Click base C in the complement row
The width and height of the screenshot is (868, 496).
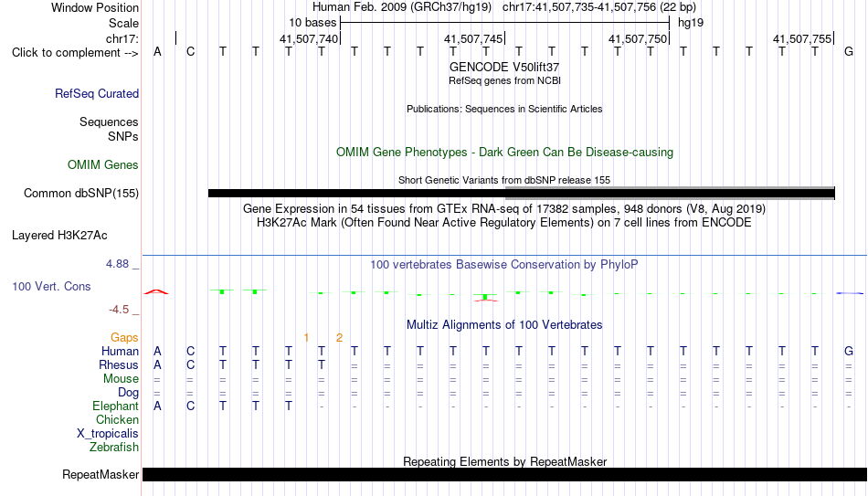[190, 52]
